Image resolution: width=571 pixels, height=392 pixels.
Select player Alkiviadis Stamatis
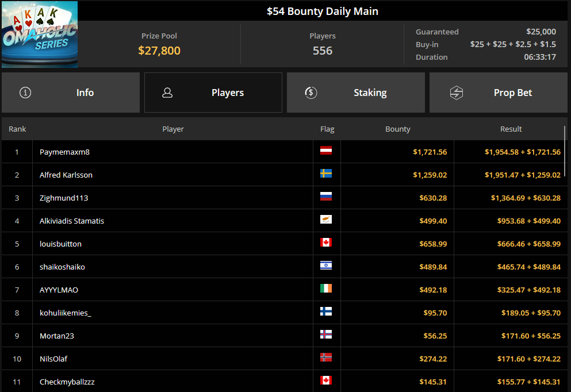coord(72,221)
